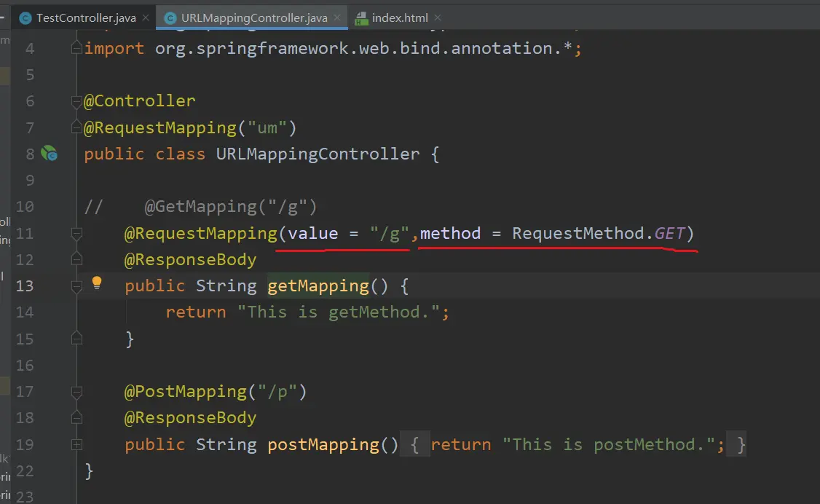
Task: Click line number 17 in the gutter
Action: (x=25, y=392)
